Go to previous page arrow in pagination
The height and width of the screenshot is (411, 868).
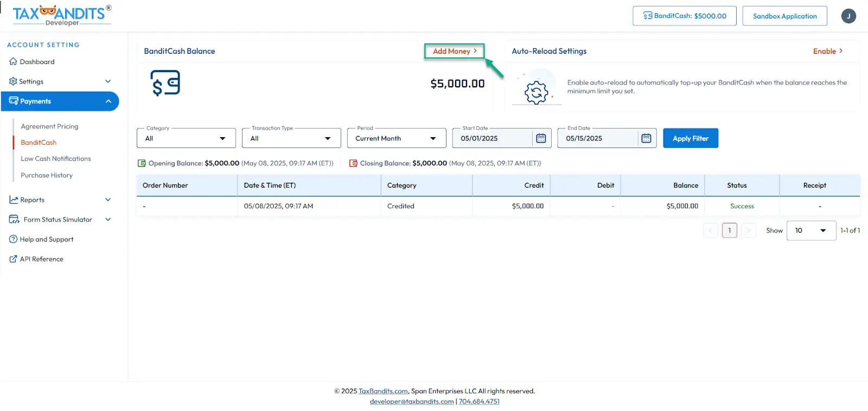pyautogui.click(x=710, y=230)
